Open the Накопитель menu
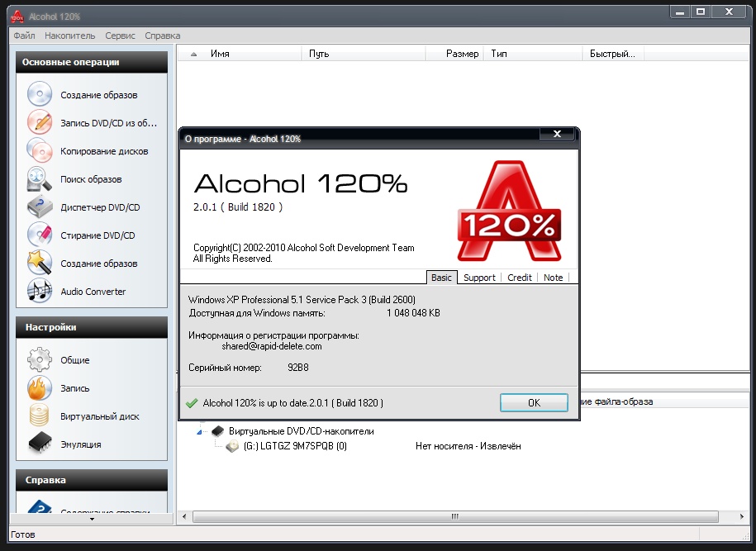 point(70,36)
